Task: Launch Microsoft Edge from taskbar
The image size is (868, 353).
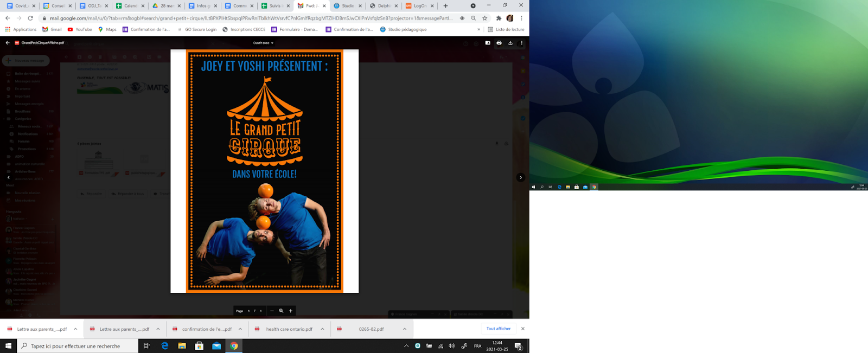Action: click(165, 346)
